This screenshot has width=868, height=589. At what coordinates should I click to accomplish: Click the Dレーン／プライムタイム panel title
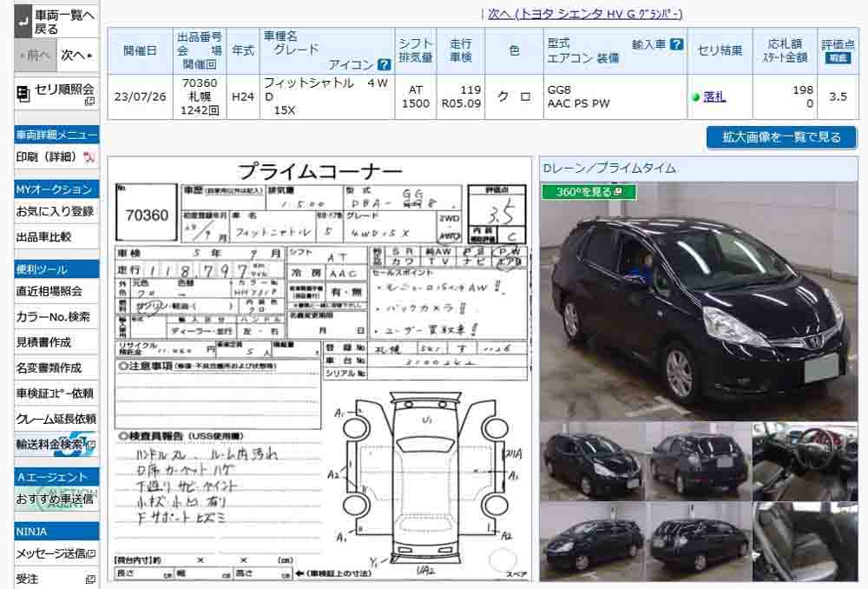point(609,169)
